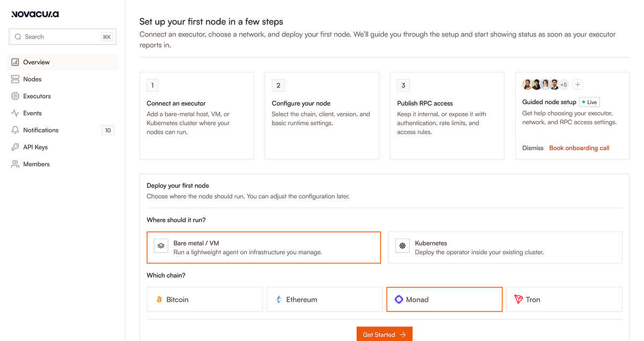Choose Tron as the chain
Screen dimensions: 644x341
coord(564,300)
